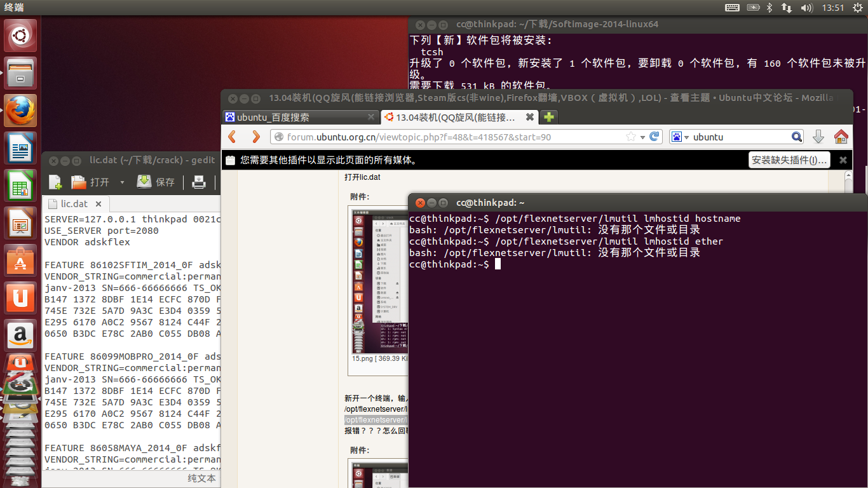The height and width of the screenshot is (488, 868).
Task: Dismiss the missing plugin notification bar
Action: 843,160
